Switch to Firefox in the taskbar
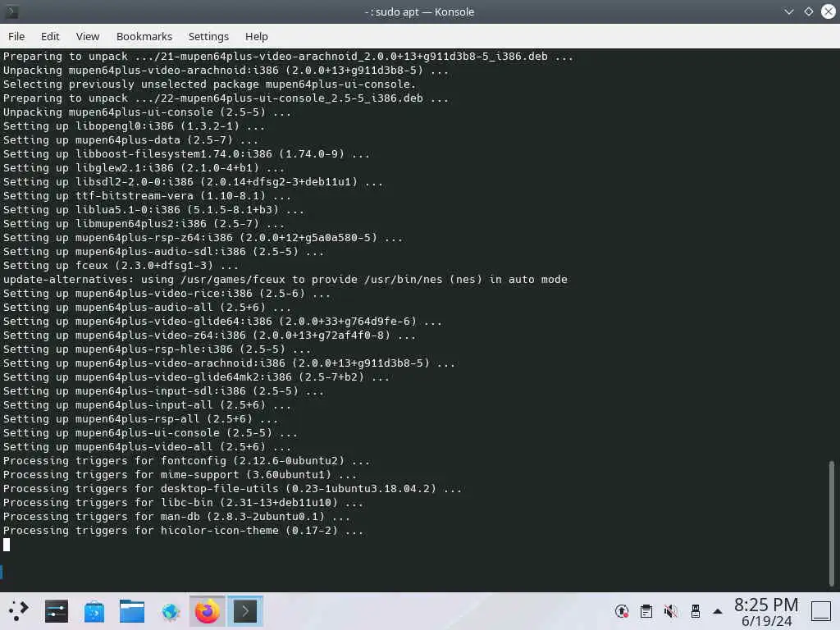The width and height of the screenshot is (840, 630). 208,610
